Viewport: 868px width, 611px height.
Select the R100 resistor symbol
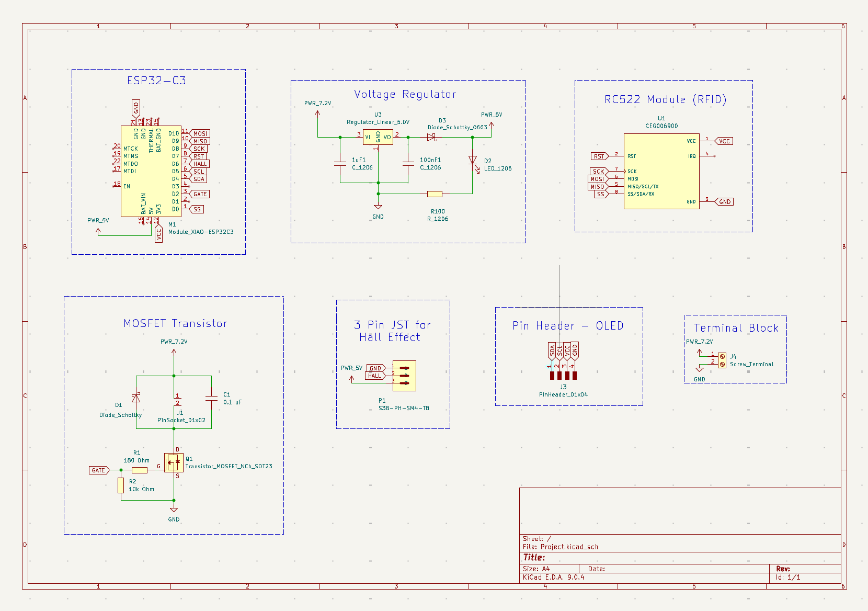pos(435,194)
